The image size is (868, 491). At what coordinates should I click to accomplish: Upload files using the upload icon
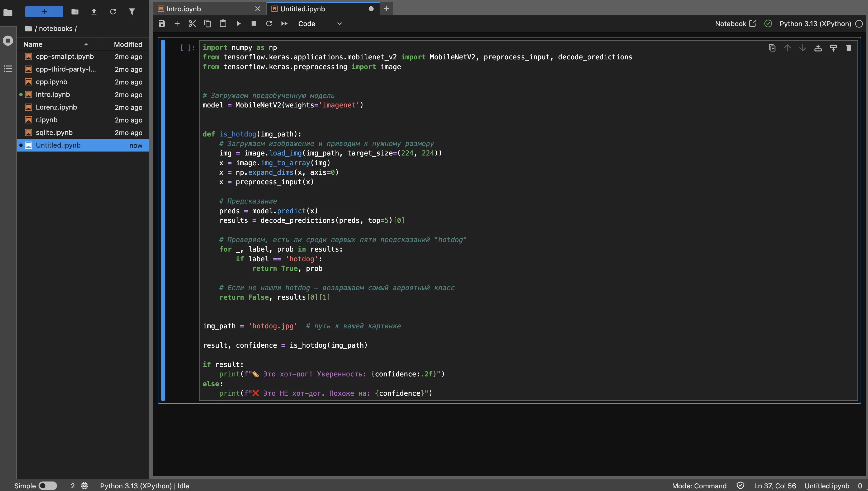pyautogui.click(x=94, y=12)
